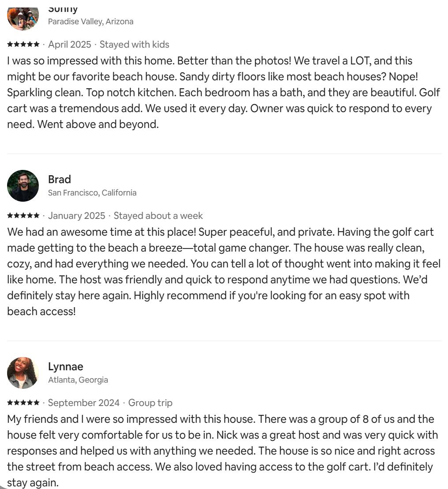Click the January 2025 review date
Image resolution: width=448 pixels, height=489 pixels.
tap(77, 215)
